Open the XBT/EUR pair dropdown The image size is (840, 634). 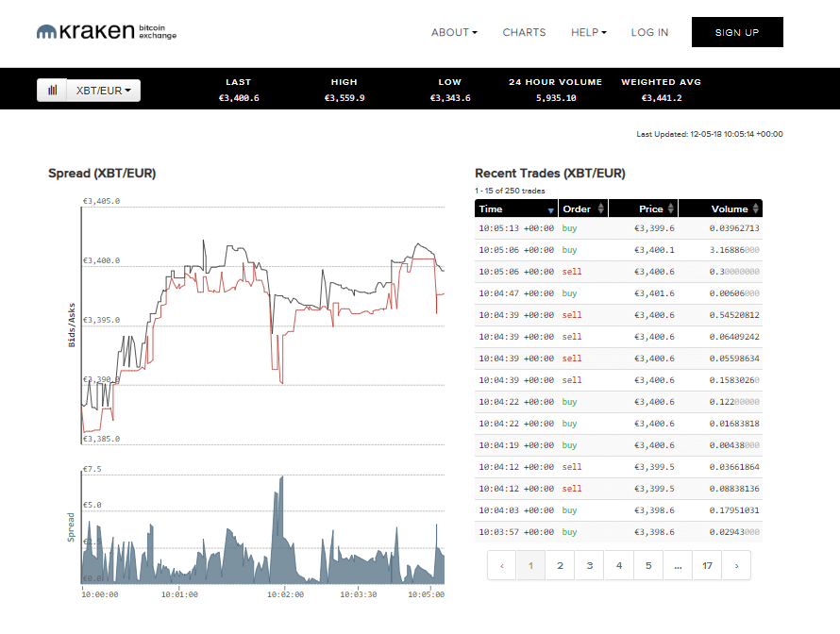pos(103,91)
